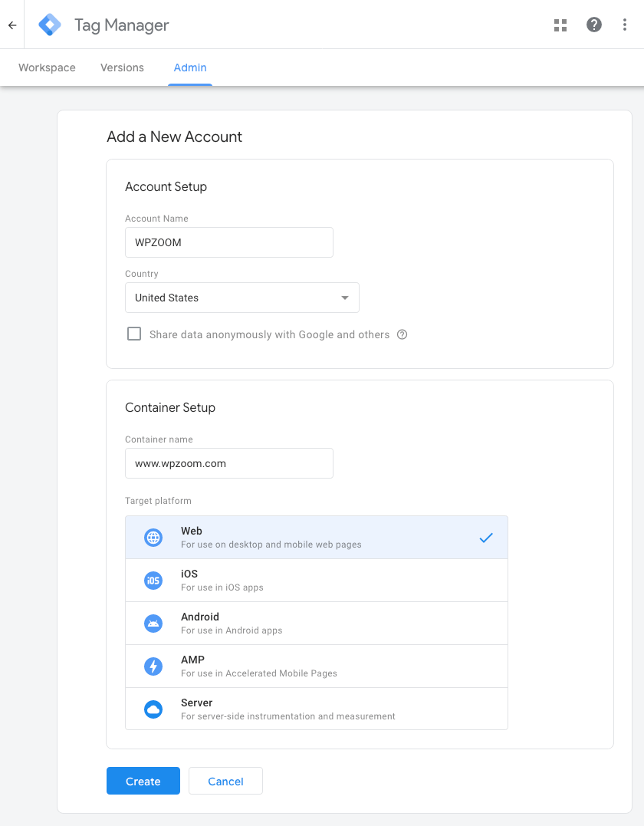
Task: Open the help question mark icon
Action: [x=594, y=25]
